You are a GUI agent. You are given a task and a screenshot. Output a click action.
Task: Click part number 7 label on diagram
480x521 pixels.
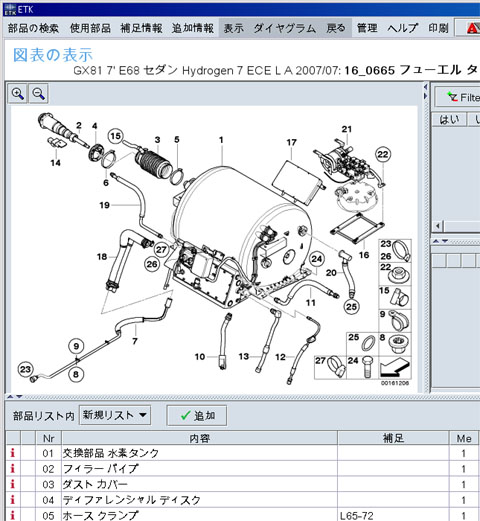coord(135,341)
